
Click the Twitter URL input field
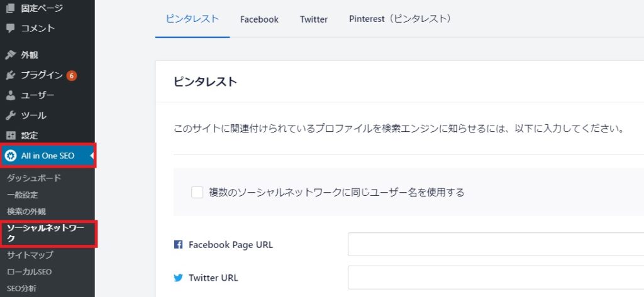click(496, 278)
